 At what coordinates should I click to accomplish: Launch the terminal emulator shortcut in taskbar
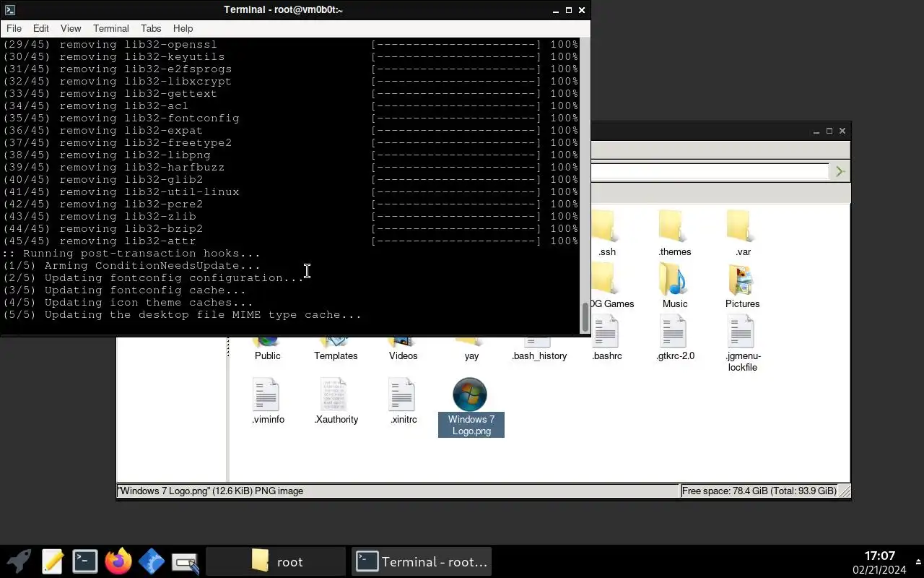(x=84, y=561)
